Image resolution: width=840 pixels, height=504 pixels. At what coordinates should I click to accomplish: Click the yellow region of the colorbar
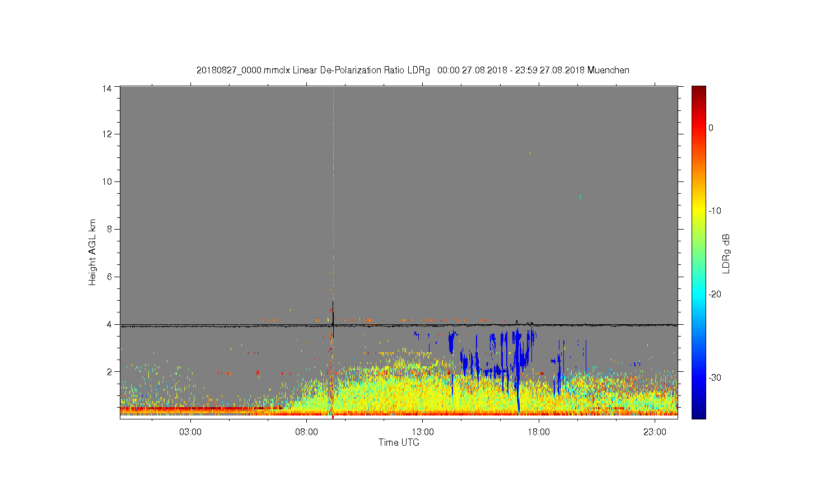click(x=699, y=210)
